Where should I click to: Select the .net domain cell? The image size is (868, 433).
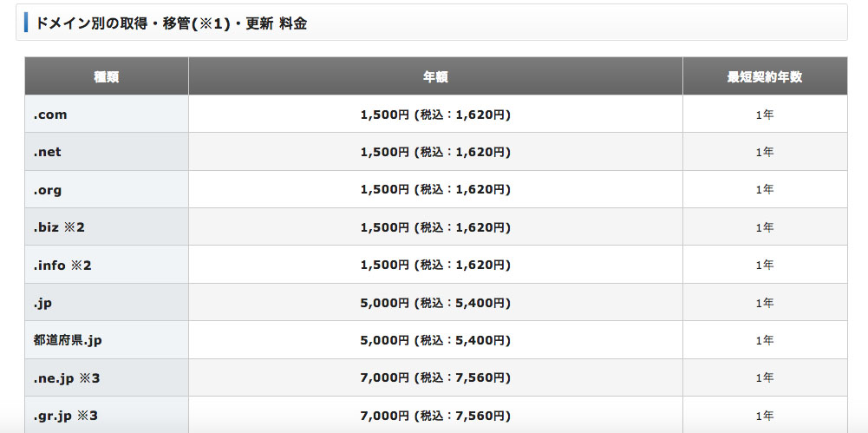pos(107,152)
